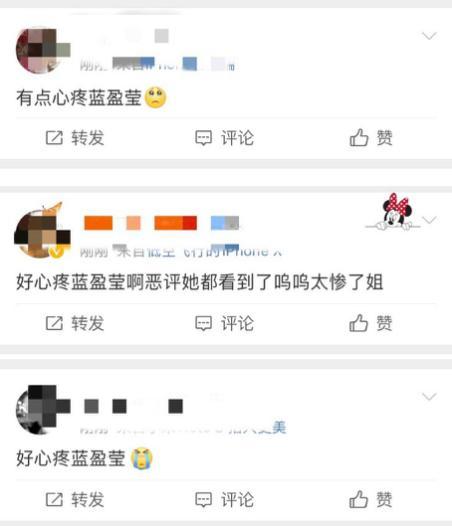Like the first post with the thumbs-up icon
The width and height of the screenshot is (452, 526).
359,138
